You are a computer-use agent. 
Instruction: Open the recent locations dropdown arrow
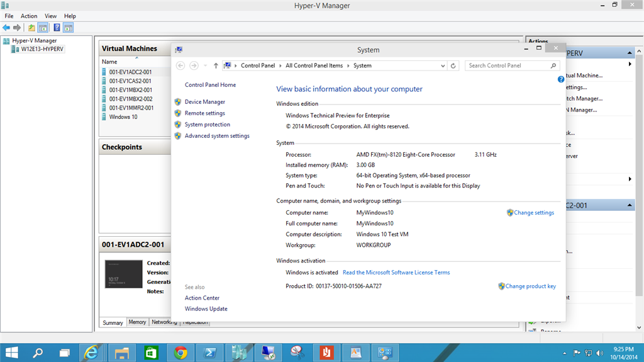[206, 65]
